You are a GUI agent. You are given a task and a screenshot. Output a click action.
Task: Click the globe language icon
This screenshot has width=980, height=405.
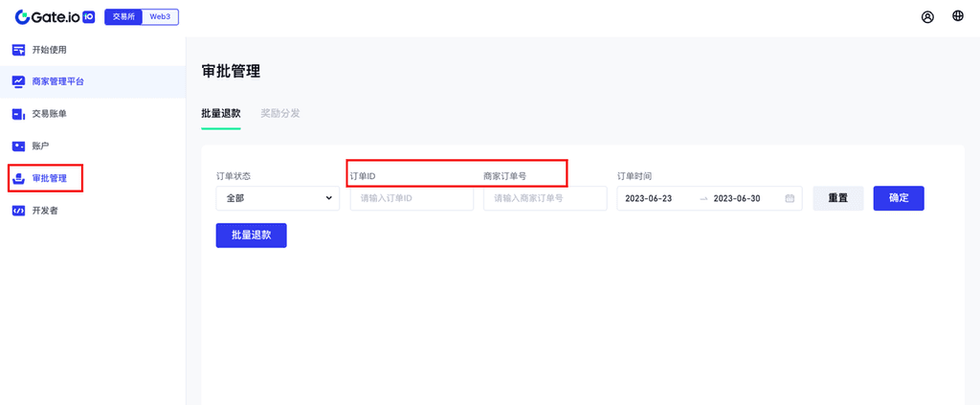coord(958,16)
